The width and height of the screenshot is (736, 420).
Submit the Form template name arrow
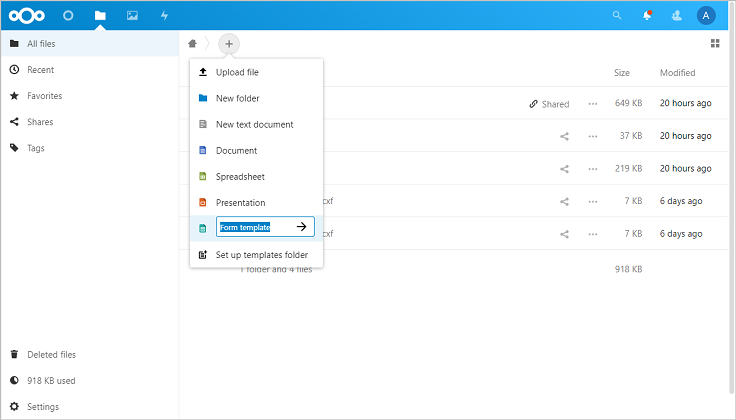[301, 228]
